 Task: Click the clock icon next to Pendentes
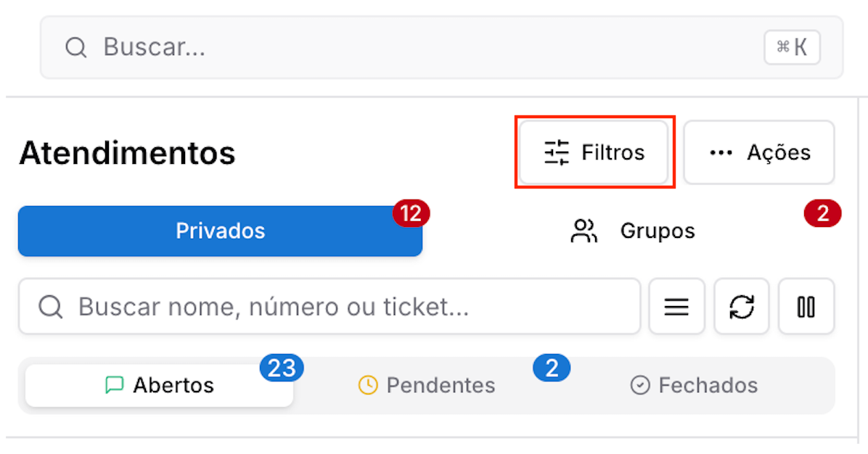pyautogui.click(x=368, y=385)
